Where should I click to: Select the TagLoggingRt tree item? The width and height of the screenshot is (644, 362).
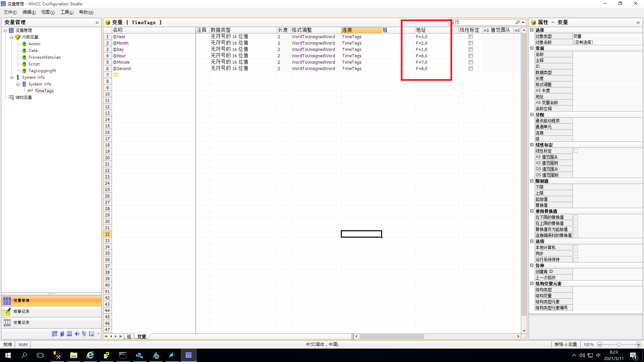click(x=42, y=71)
